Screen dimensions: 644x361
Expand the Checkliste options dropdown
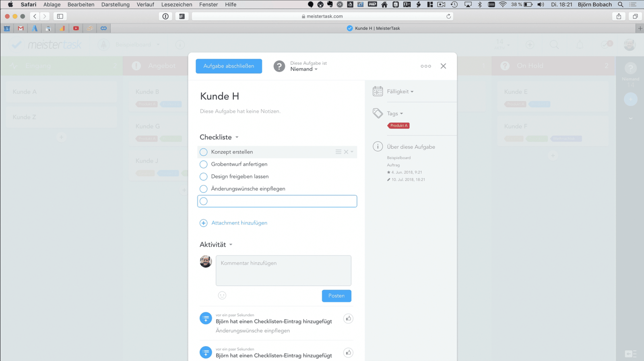237,137
